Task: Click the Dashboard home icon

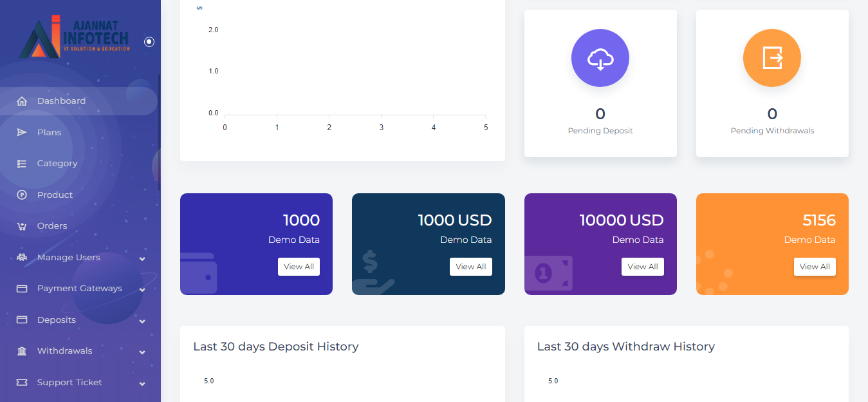Action: pos(22,101)
